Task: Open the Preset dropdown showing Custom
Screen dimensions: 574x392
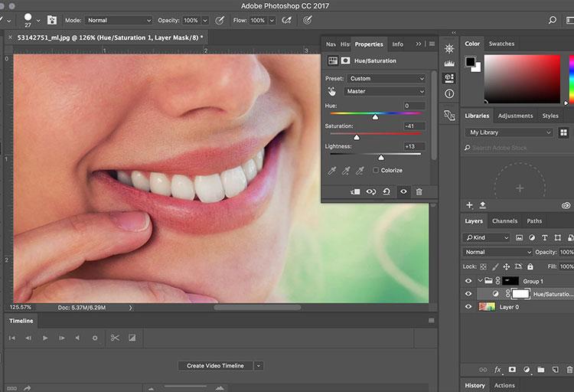Action: tap(386, 78)
